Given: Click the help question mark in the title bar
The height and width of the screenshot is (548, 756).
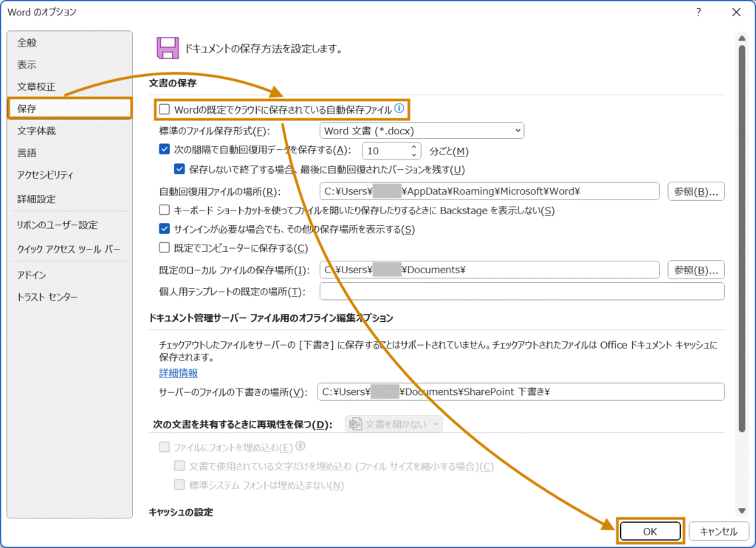Looking at the screenshot, I should pyautogui.click(x=698, y=12).
